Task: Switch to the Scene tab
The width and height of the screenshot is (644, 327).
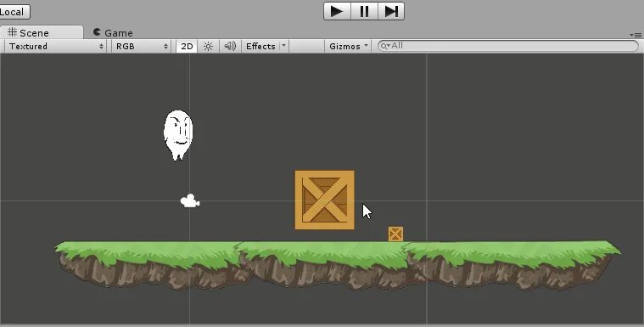Action: click(41, 32)
